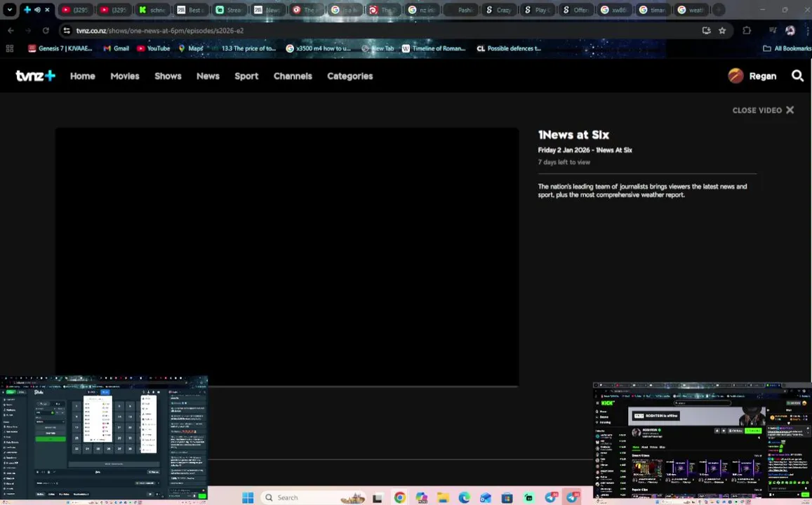
Task: Switch to the 'Pashi' browser tab
Action: click(460, 10)
